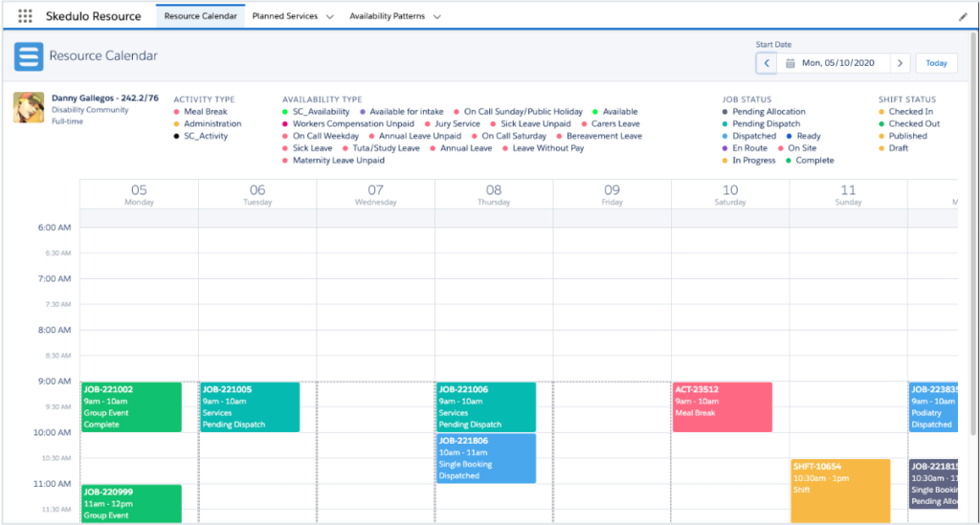Viewport: 980px width, 525px height.
Task: Click Checked In legend dot
Action: 881,112
